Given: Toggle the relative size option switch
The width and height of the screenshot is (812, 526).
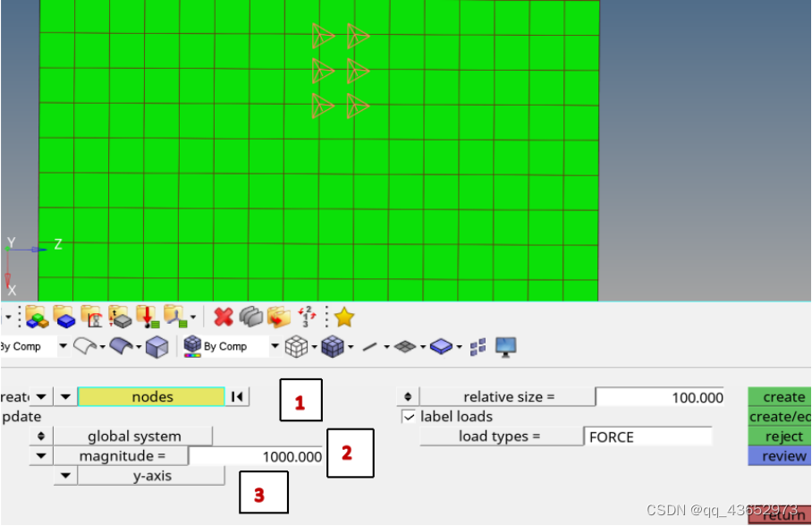Looking at the screenshot, I should (408, 397).
